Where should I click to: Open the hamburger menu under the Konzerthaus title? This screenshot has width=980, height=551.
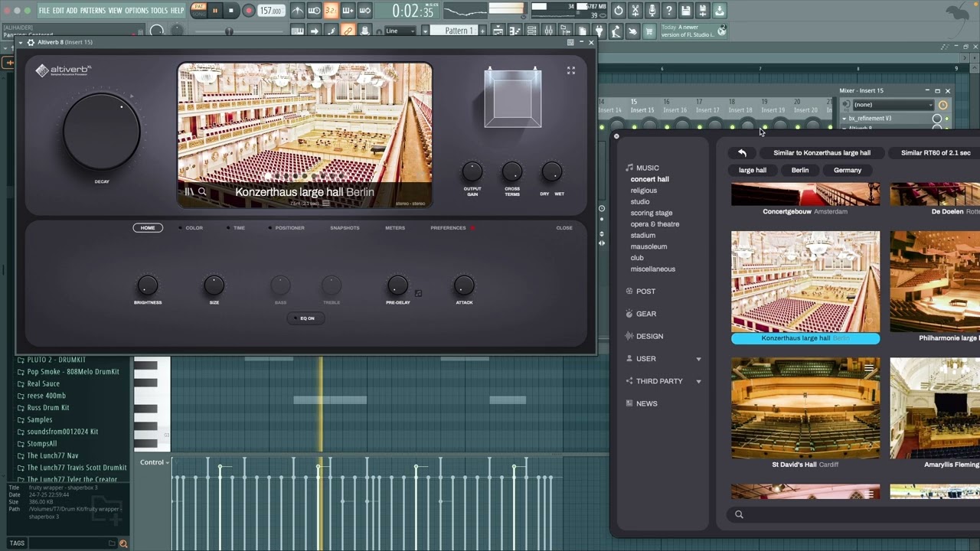point(325,204)
